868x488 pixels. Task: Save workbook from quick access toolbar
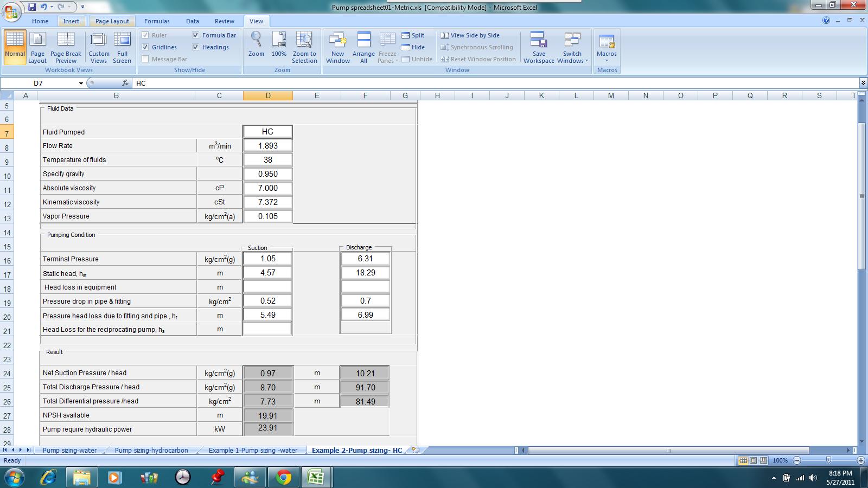32,7
